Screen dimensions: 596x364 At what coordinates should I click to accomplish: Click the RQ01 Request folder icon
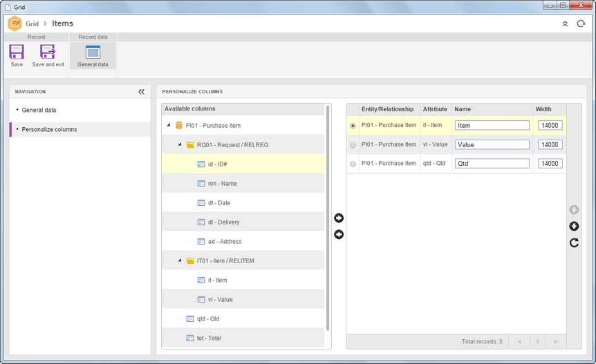(x=190, y=144)
